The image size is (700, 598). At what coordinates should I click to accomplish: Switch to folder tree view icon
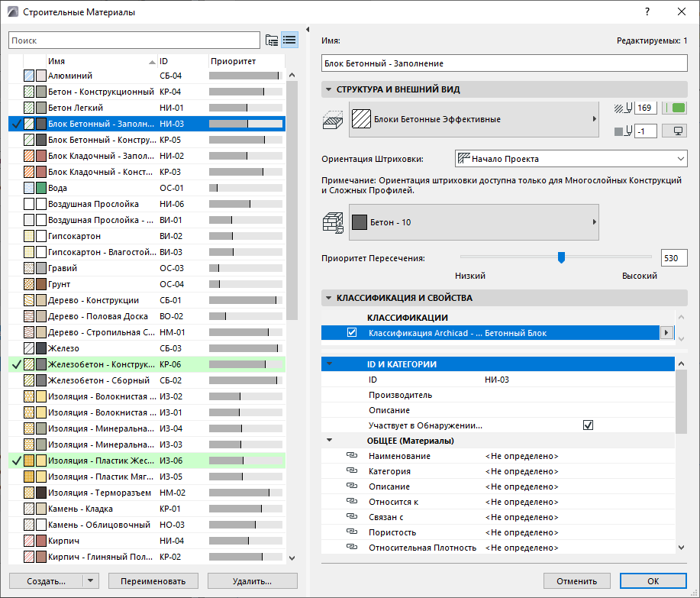[x=271, y=40]
